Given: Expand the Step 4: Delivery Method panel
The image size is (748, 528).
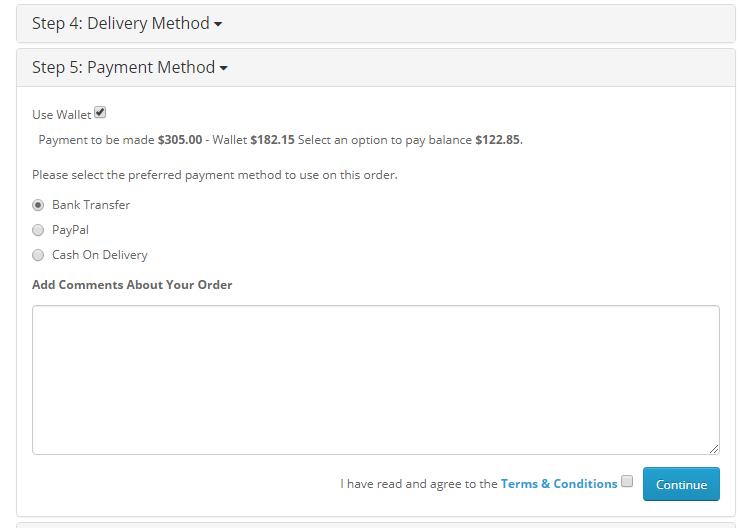Looking at the screenshot, I should [127, 23].
